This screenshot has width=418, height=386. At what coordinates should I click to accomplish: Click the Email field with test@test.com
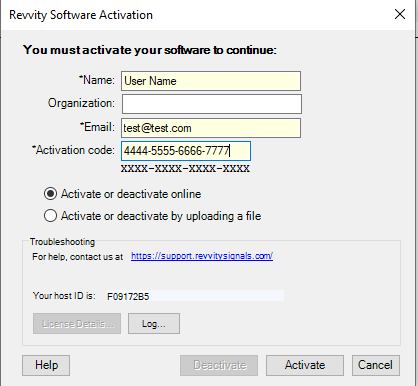[211, 128]
